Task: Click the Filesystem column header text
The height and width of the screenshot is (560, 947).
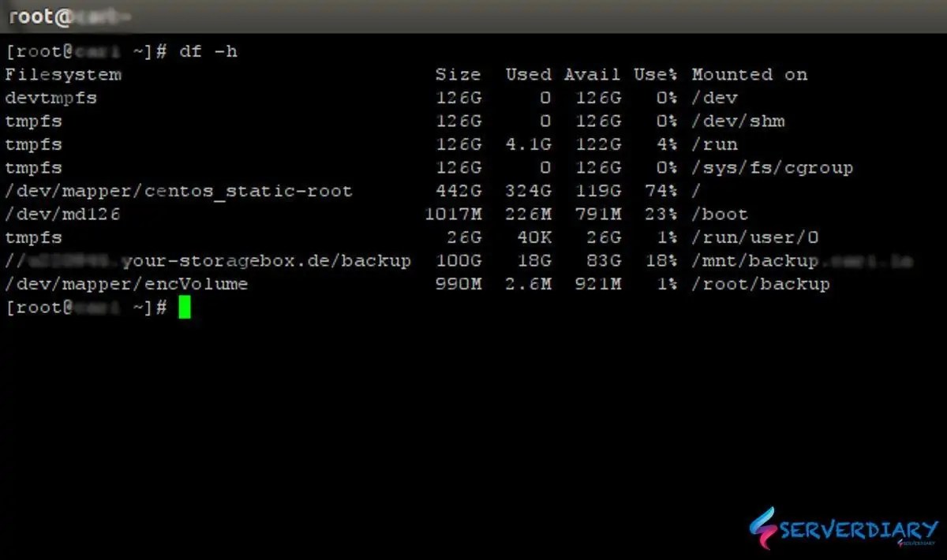Action: (63, 74)
